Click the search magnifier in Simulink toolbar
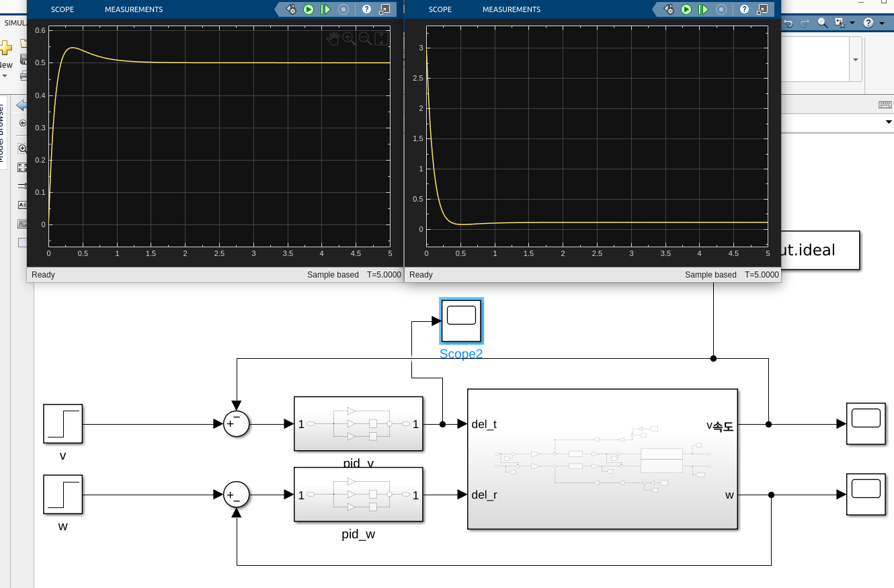 [x=823, y=23]
